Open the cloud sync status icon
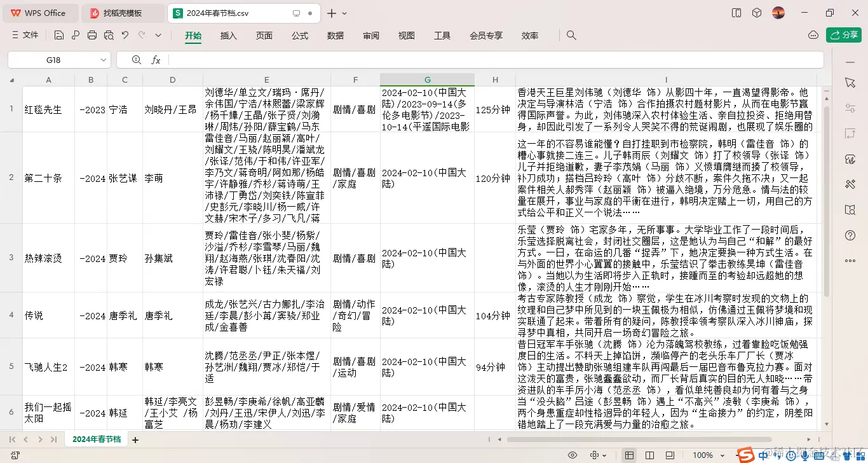 [813, 35]
